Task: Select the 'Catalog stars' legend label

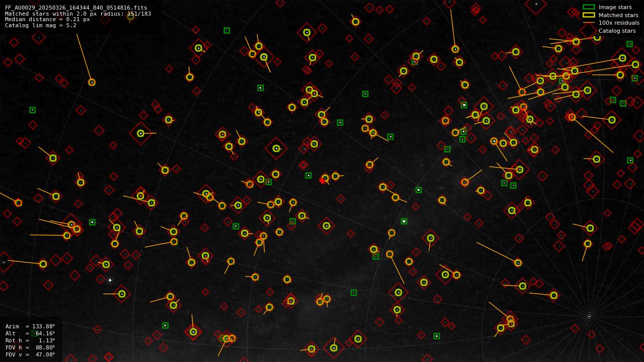Action: click(617, 31)
